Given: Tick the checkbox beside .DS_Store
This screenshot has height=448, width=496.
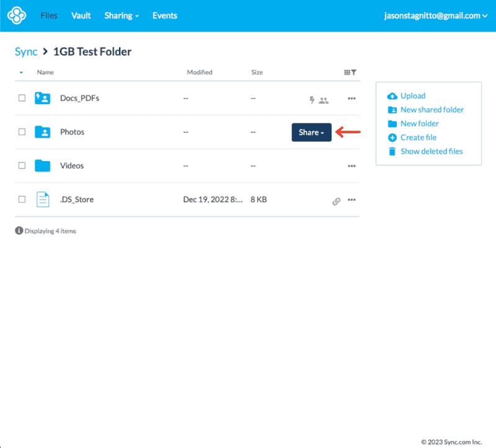Looking at the screenshot, I should [22, 200].
